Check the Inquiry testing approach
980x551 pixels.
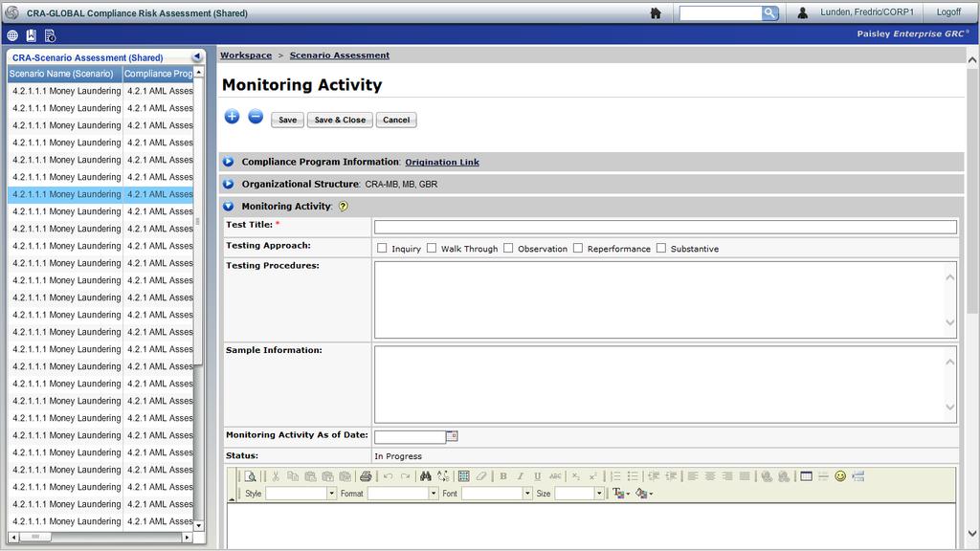(x=382, y=248)
